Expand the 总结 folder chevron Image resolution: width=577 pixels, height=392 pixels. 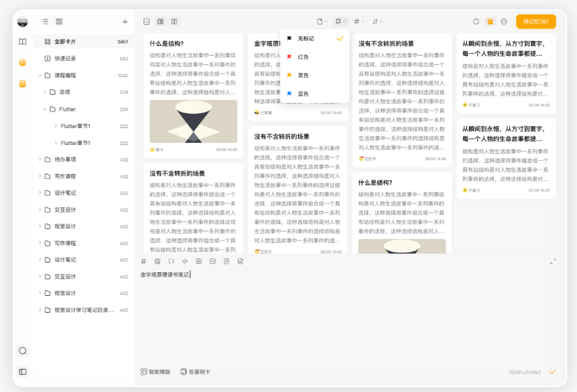[45, 92]
